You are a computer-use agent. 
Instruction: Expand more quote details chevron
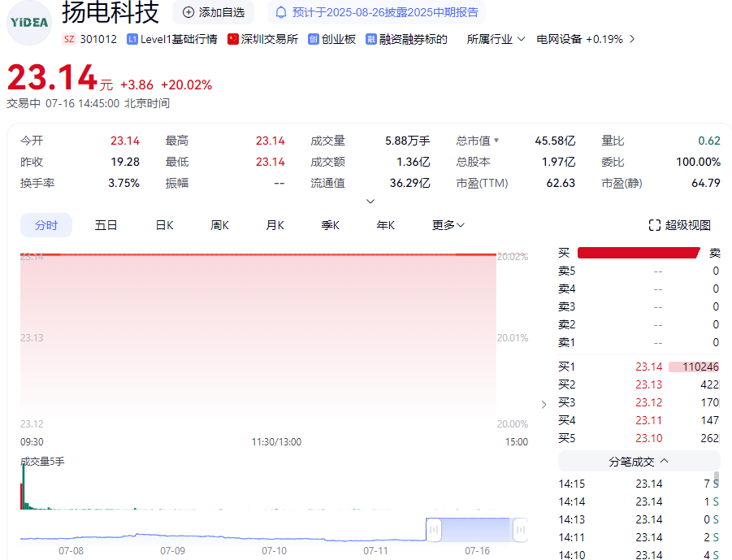point(370,202)
